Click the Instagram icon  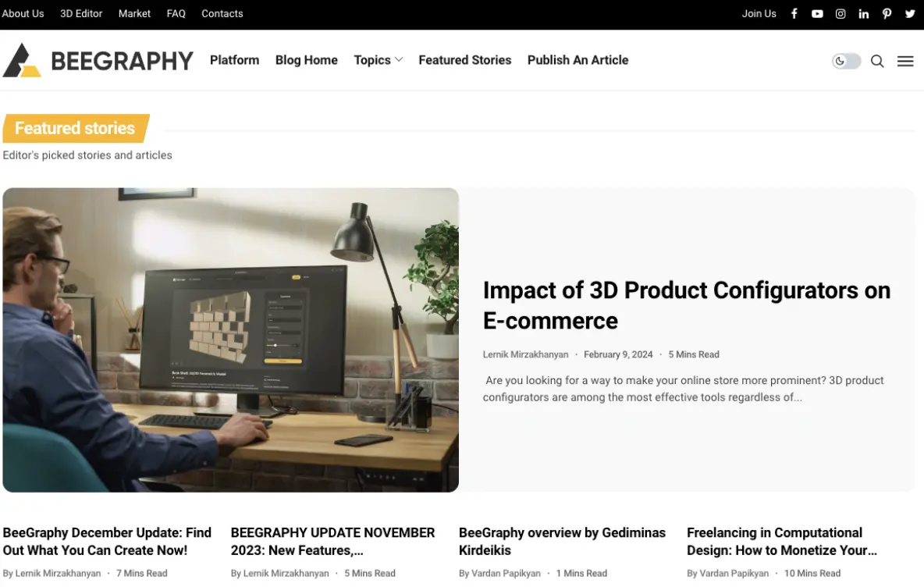(840, 13)
